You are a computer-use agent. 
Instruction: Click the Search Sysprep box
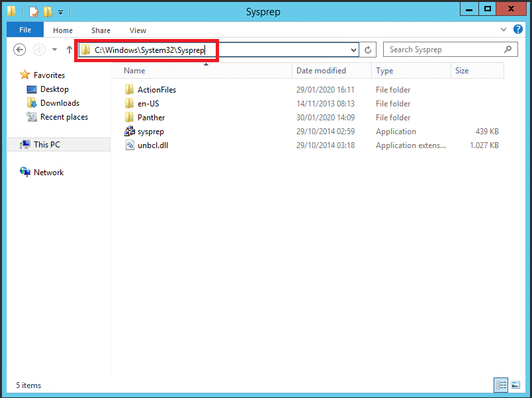(x=450, y=50)
